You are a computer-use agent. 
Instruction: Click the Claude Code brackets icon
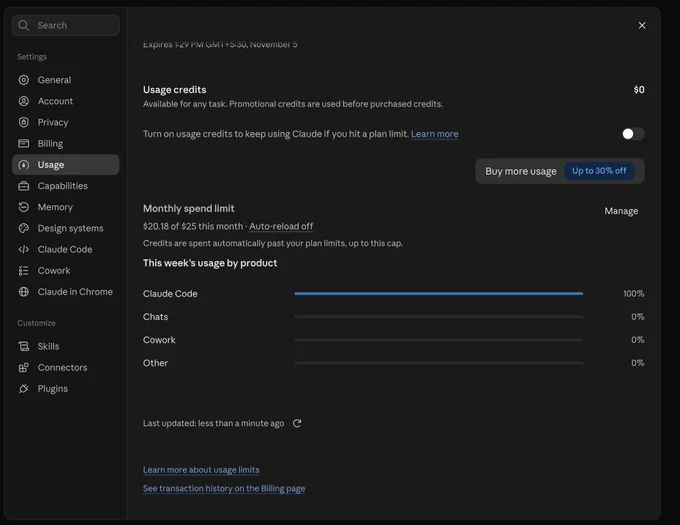point(24,249)
